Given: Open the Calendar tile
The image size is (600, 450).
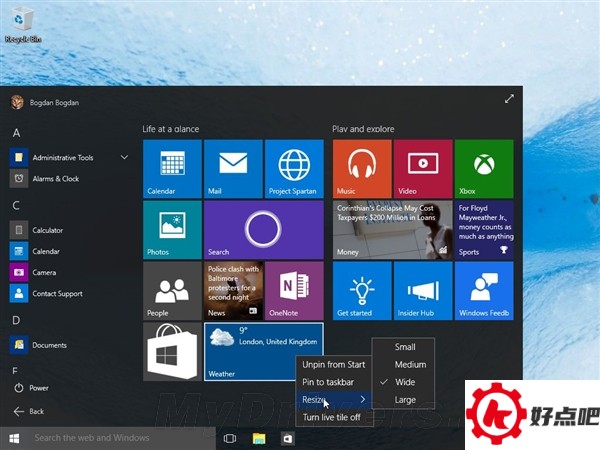Looking at the screenshot, I should (172, 169).
